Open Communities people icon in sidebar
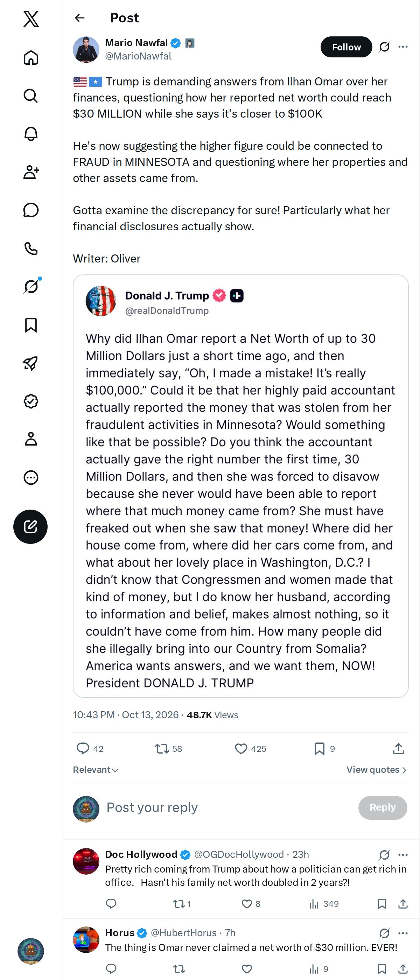Image resolution: width=420 pixels, height=980 pixels. pos(31,172)
